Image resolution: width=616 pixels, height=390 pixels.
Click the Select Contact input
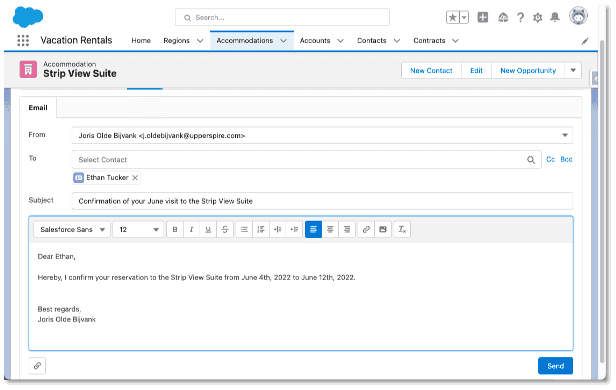click(x=306, y=160)
